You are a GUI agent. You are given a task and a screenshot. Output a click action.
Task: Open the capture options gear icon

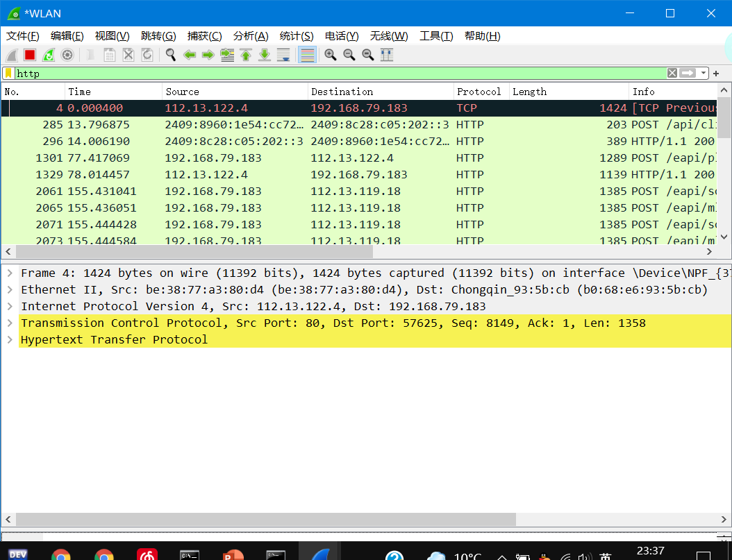pos(67,54)
